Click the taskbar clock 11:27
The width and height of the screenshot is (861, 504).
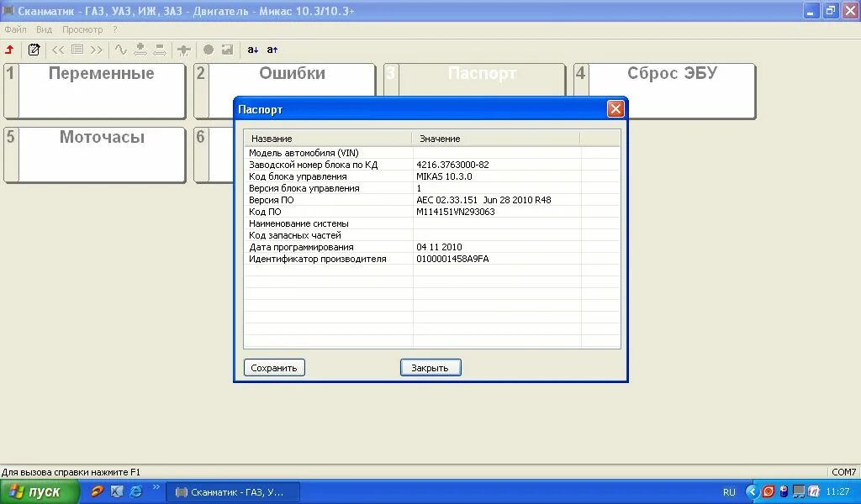838,492
